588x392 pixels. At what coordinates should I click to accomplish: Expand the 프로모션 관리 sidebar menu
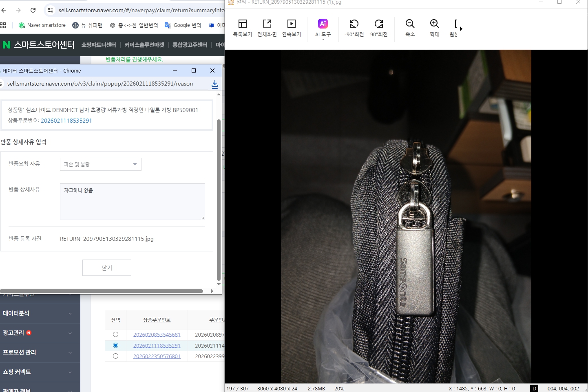[x=37, y=352]
